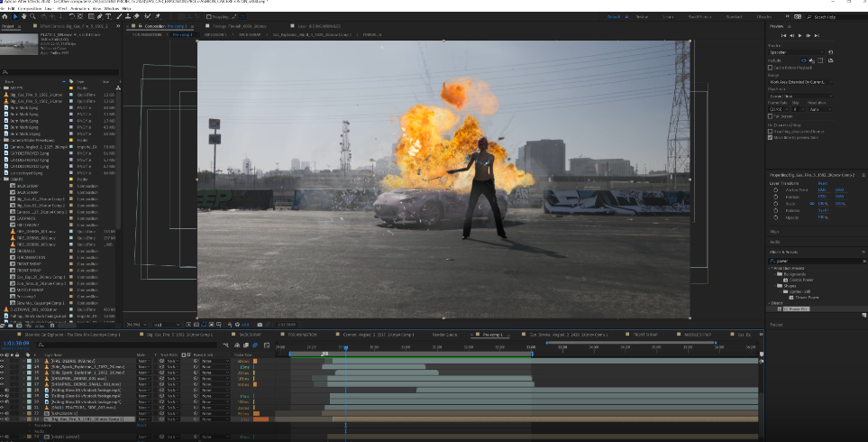Image resolution: width=868 pixels, height=442 pixels.
Task: Select the Roto Brush tool
Action: pyautogui.click(x=147, y=16)
